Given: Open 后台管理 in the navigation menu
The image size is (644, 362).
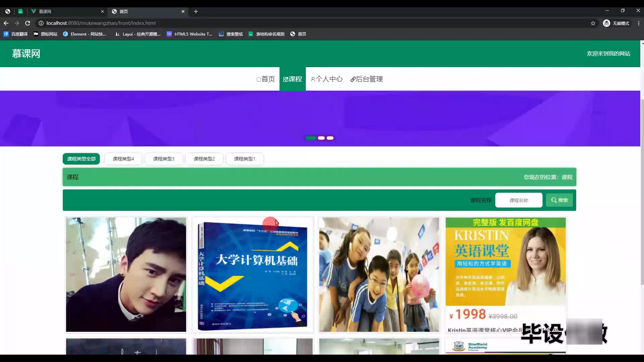Looking at the screenshot, I should (367, 79).
